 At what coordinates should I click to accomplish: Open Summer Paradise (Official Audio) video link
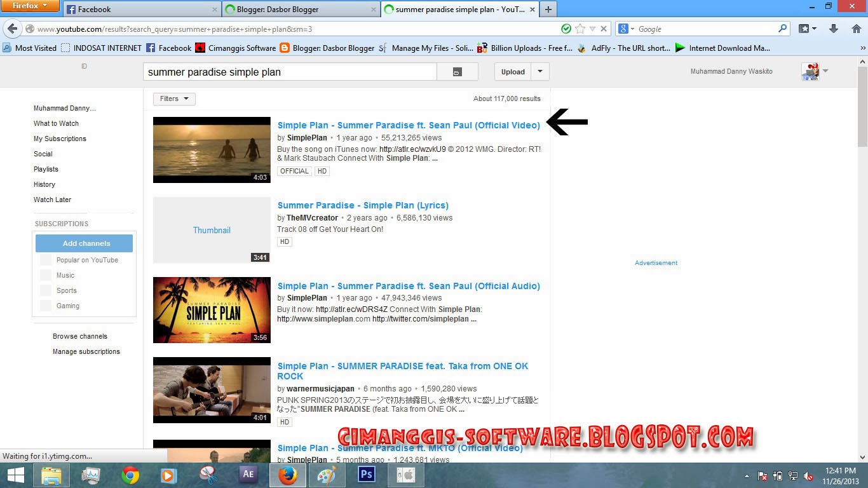409,286
